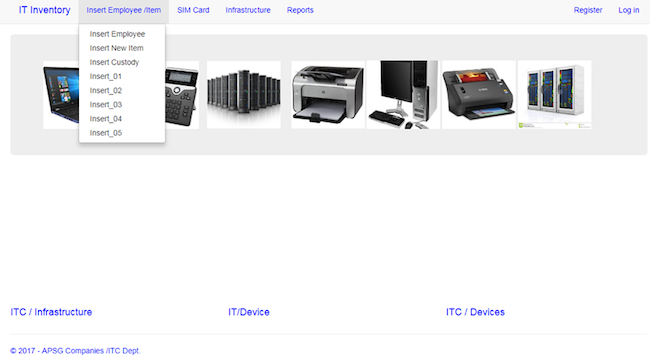The width and height of the screenshot is (650, 360).
Task: Click the server racks image thumbnail
Action: click(244, 95)
